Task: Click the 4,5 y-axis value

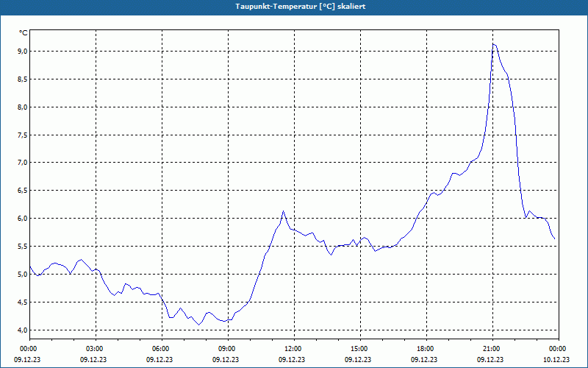Action: (x=23, y=302)
